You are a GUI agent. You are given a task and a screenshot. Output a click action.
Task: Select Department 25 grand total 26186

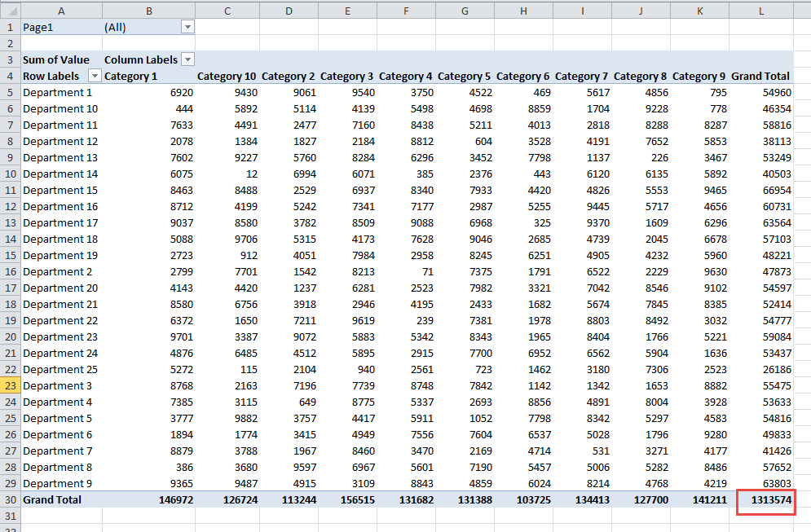click(x=760, y=369)
